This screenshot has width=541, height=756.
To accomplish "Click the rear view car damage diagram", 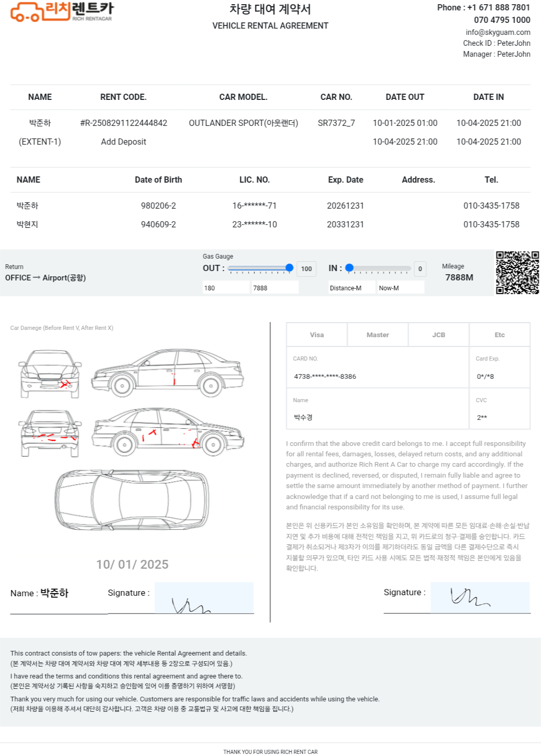I will tap(50, 433).
